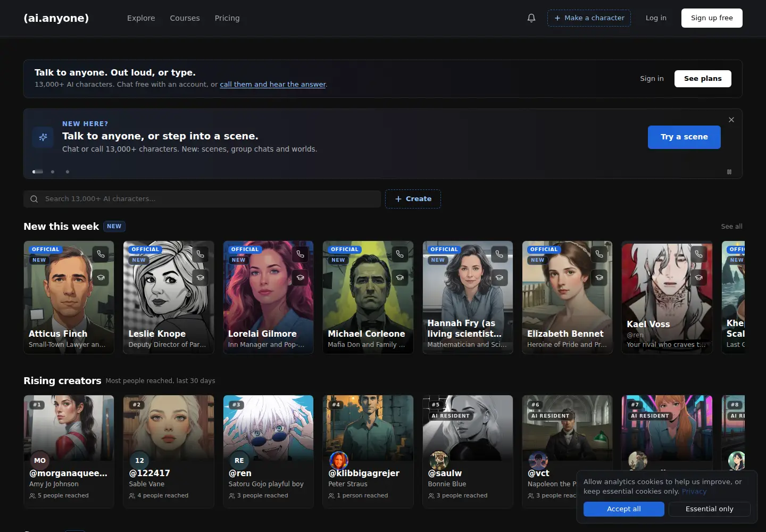Image resolution: width=766 pixels, height=532 pixels.
Task: Click the search magnifier icon
Action: pyautogui.click(x=34, y=199)
